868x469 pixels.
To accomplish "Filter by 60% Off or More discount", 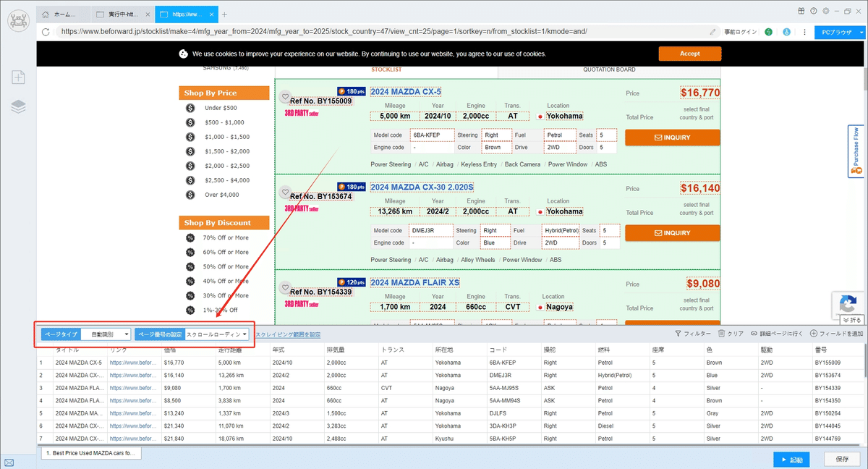I will click(226, 252).
